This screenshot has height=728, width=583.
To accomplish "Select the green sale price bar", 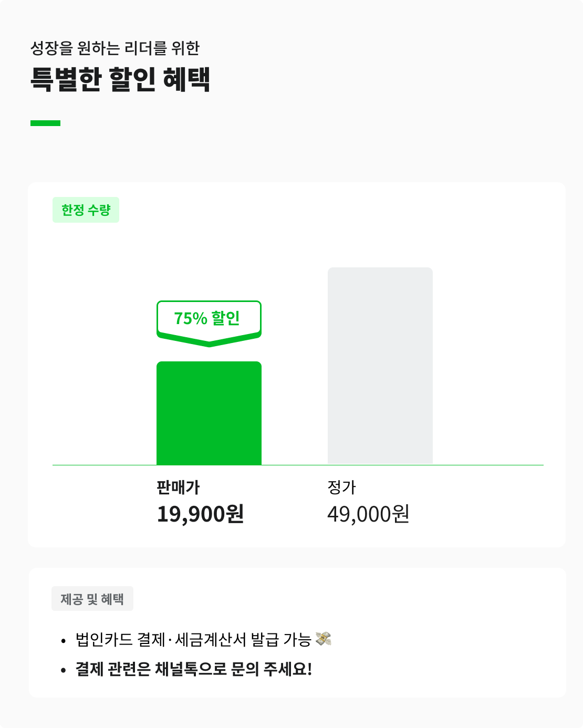I will 209,413.
